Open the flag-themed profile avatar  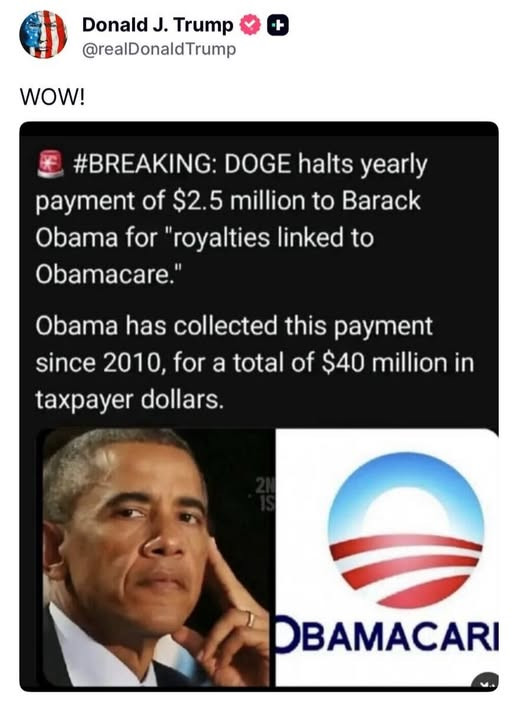[43, 34]
